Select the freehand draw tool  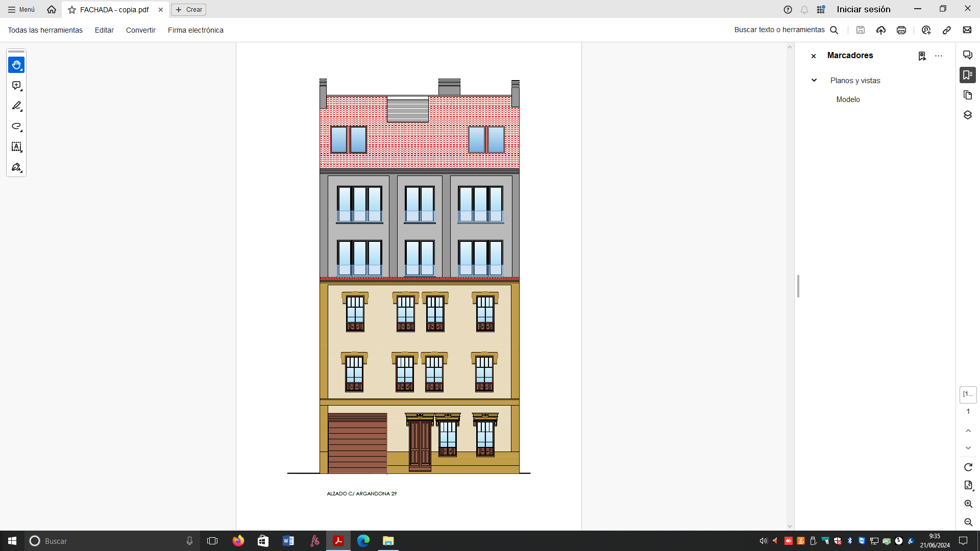pos(16,127)
